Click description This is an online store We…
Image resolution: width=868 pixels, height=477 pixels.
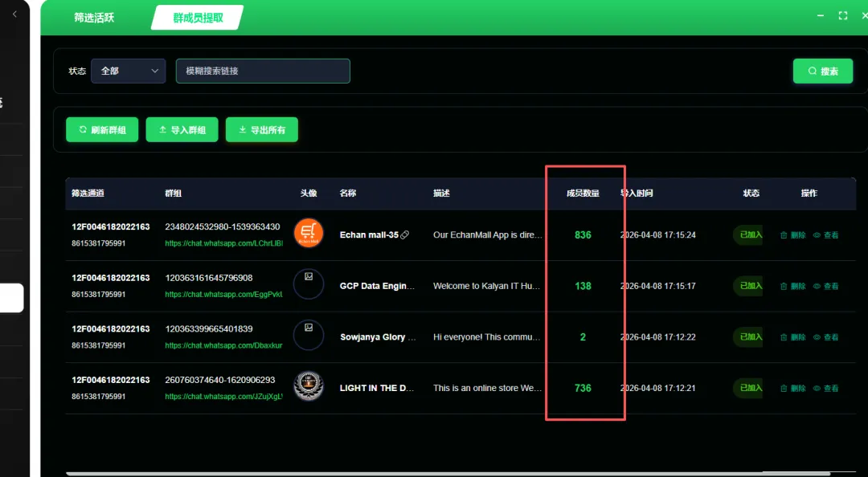[x=487, y=389]
